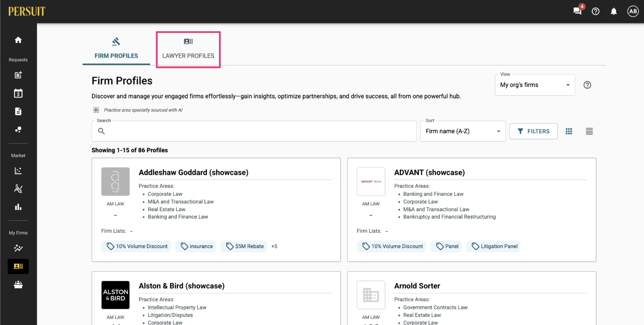Click 'Intellectual Property Law' practice area

pos(177,308)
